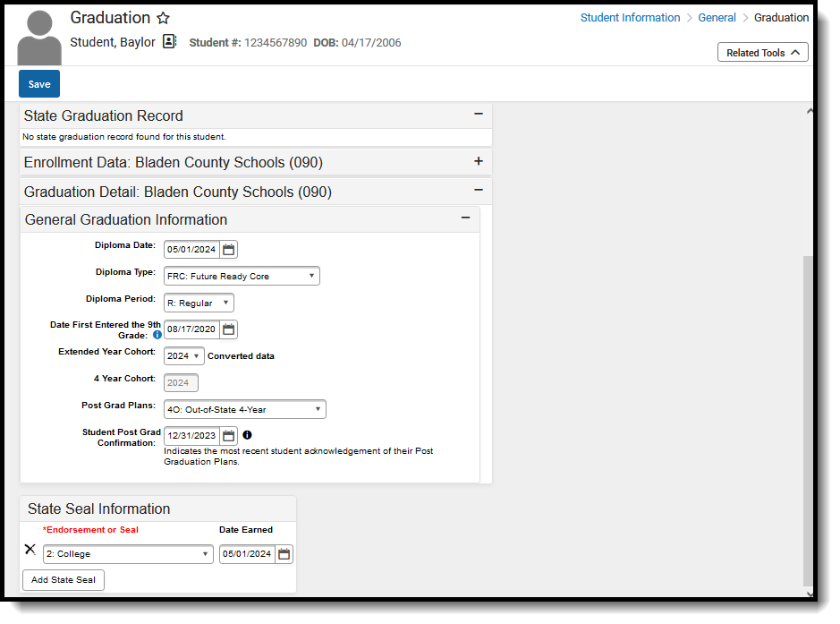Open the Post Grad Plans dropdown
Screen dimensions: 840x624
(x=245, y=409)
